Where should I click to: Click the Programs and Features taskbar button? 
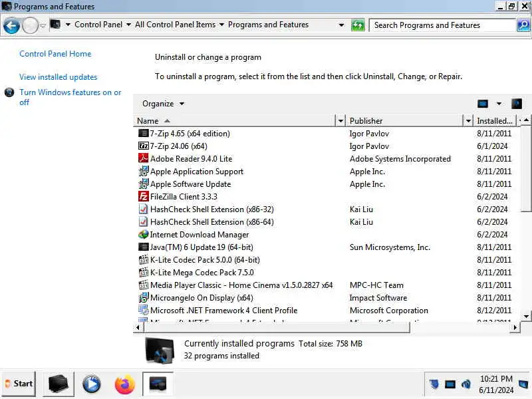[x=158, y=384]
